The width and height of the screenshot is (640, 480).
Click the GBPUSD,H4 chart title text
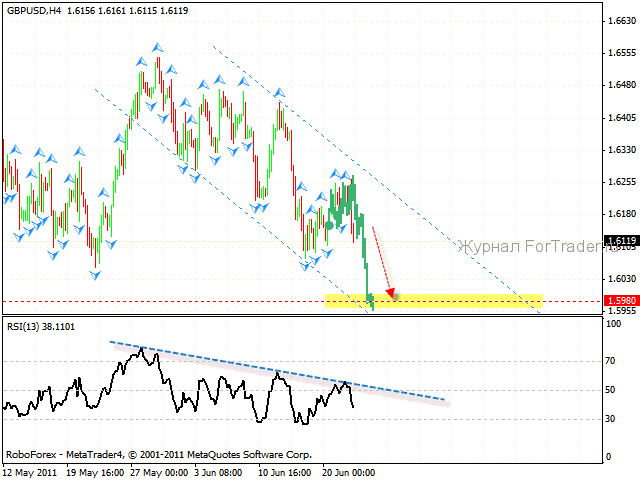point(34,11)
